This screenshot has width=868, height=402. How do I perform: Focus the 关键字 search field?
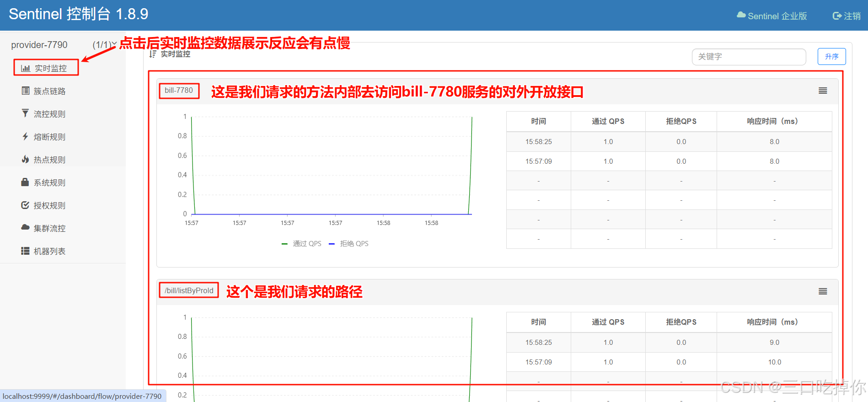click(x=749, y=57)
